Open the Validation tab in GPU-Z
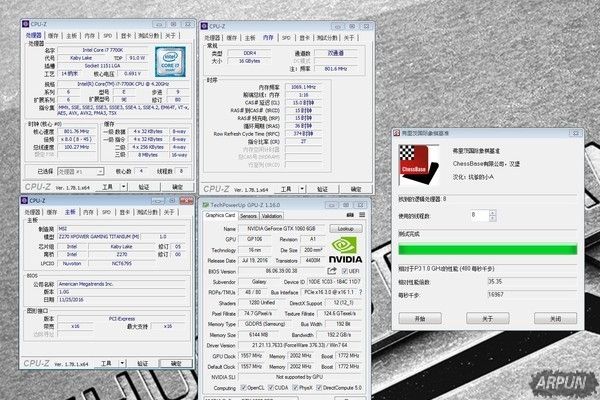 [x=272, y=216]
